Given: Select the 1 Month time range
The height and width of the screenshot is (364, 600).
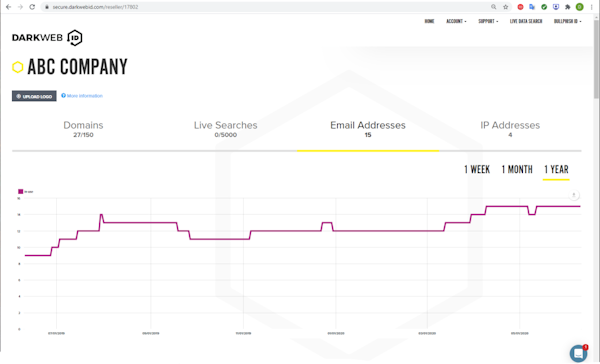Looking at the screenshot, I should [x=517, y=169].
